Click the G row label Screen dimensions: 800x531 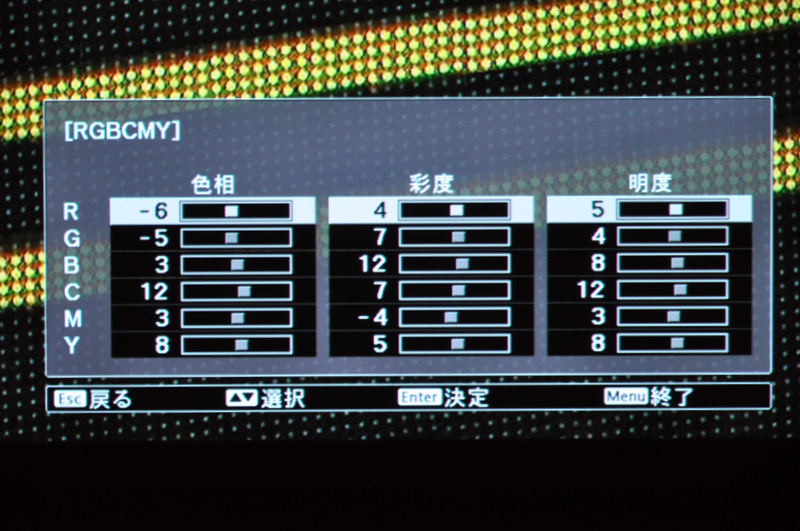pos(72,238)
